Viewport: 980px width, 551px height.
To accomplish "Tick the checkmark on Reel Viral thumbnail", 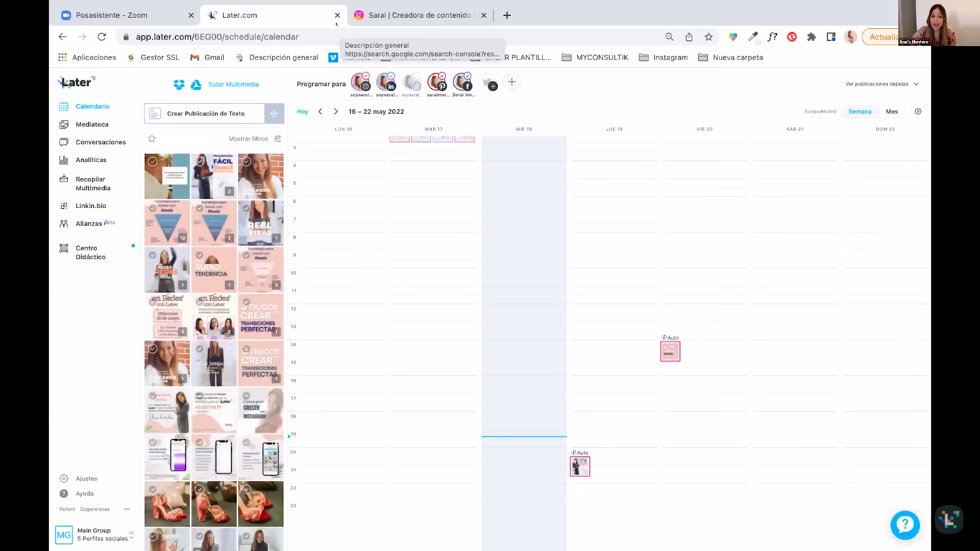I will point(246,208).
